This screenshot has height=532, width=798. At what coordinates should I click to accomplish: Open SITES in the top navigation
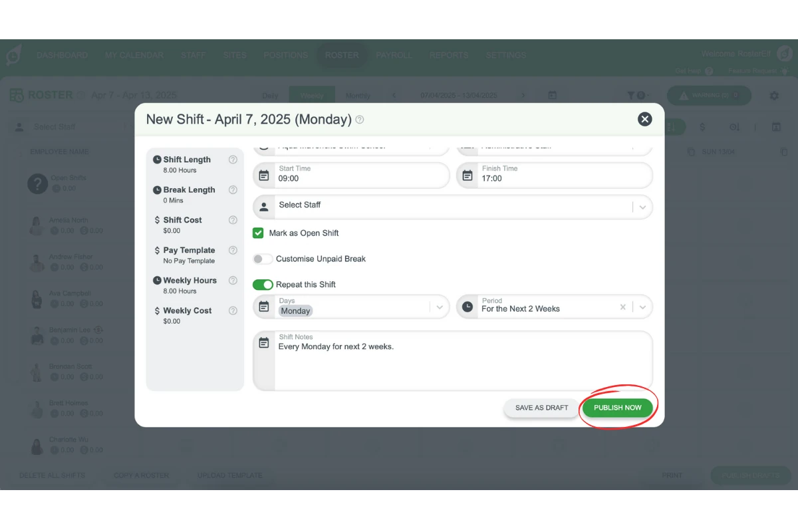[x=235, y=55]
